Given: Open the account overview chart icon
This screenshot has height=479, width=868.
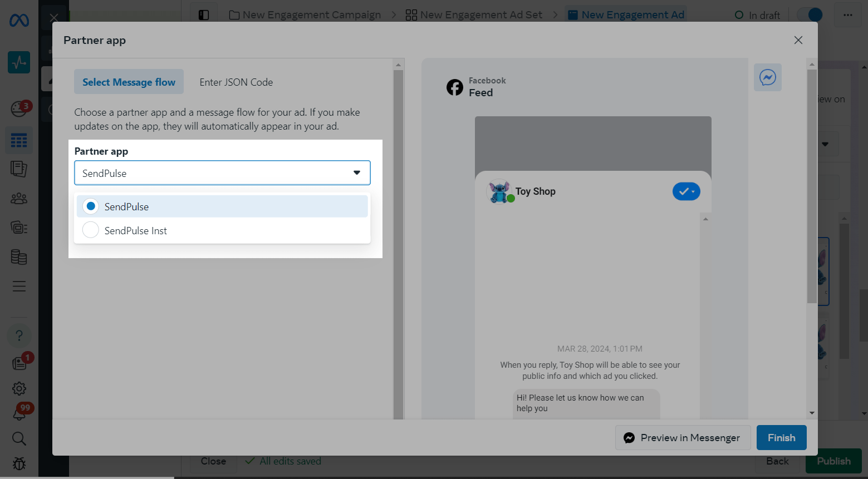Looking at the screenshot, I should tap(19, 62).
